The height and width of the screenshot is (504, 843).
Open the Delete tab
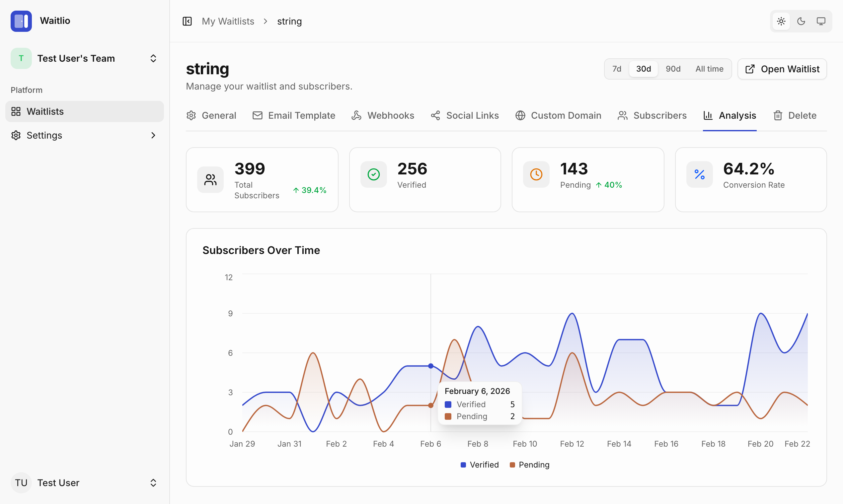[795, 115]
